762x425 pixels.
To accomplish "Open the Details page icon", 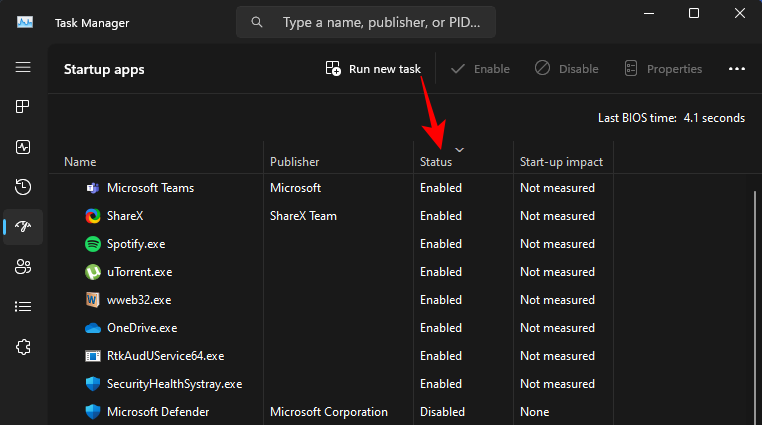I will point(23,306).
